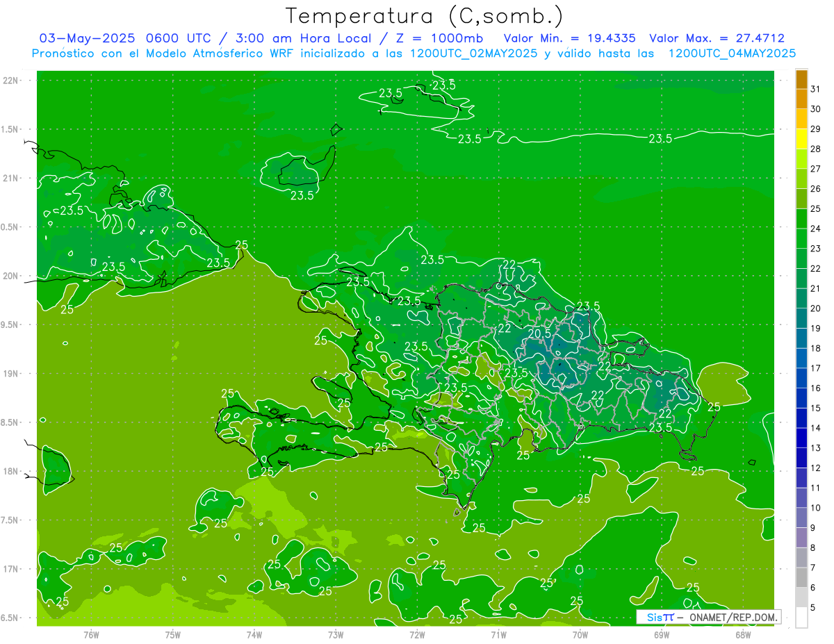834x644 pixels.
Task: Click the 72W longitude axis label
Action: tap(417, 634)
